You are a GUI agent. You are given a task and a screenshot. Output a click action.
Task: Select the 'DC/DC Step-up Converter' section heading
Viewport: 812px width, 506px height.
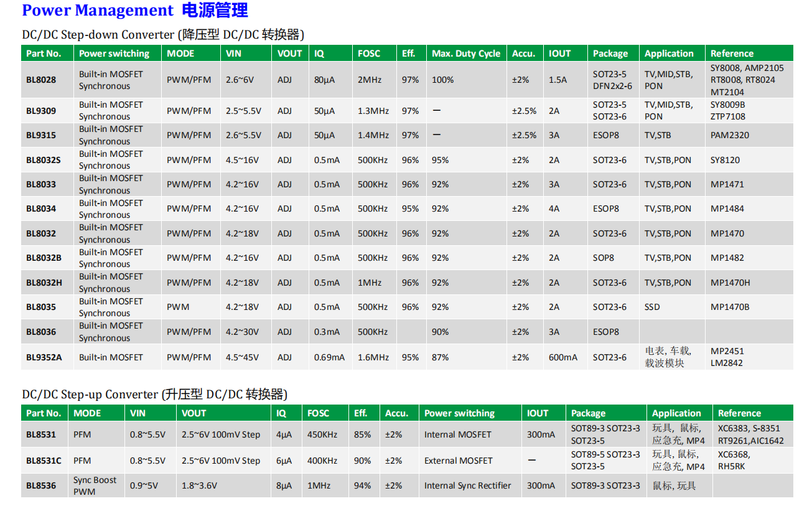(154, 394)
